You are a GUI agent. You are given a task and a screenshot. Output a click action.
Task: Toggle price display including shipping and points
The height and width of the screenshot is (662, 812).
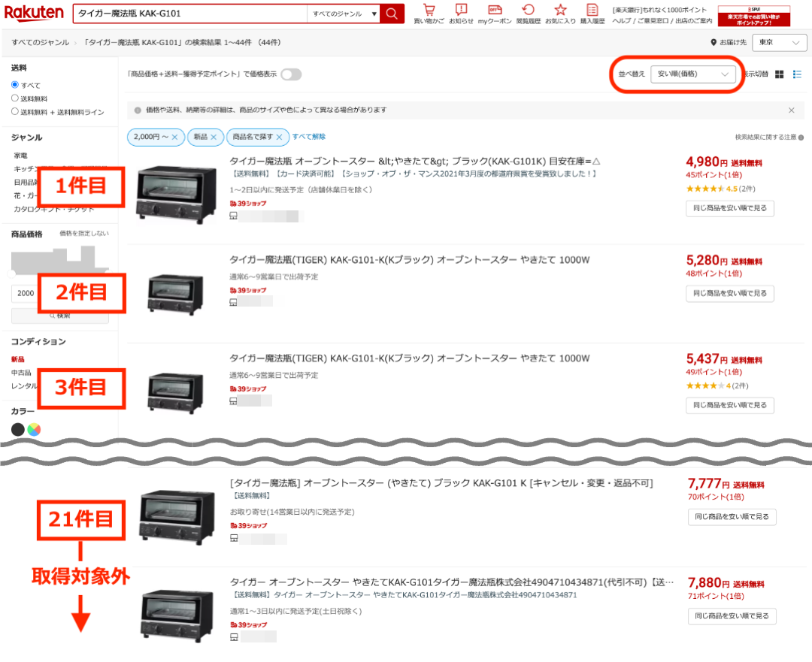point(291,74)
